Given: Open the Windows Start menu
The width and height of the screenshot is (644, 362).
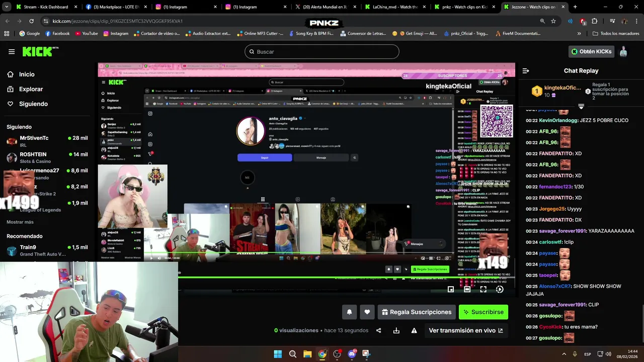Looking at the screenshot, I should pyautogui.click(x=278, y=354).
